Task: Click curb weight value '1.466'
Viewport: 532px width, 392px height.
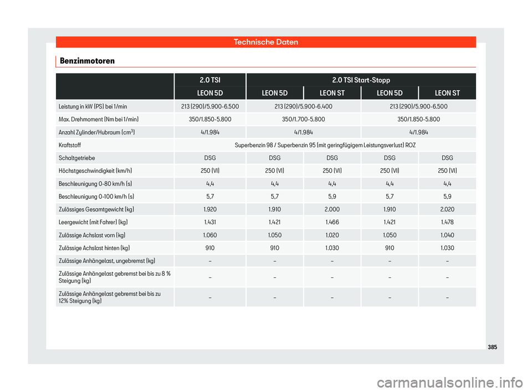Action: pos(332,223)
